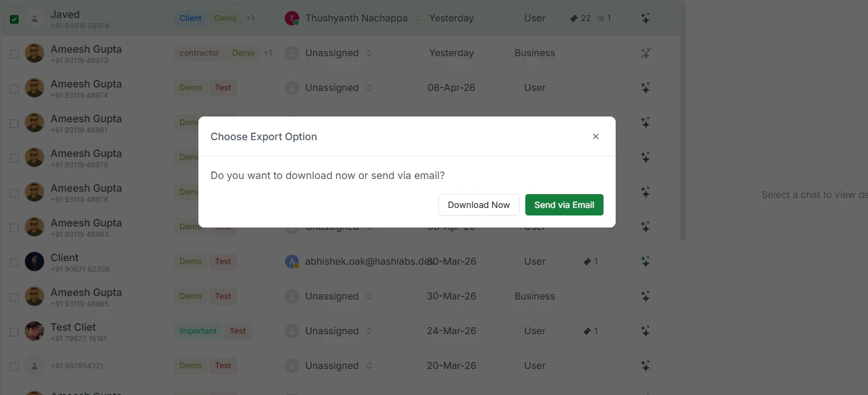Expand the Unassigned dropdown for +91 987654321
This screenshot has height=395, width=868.
pos(369,365)
